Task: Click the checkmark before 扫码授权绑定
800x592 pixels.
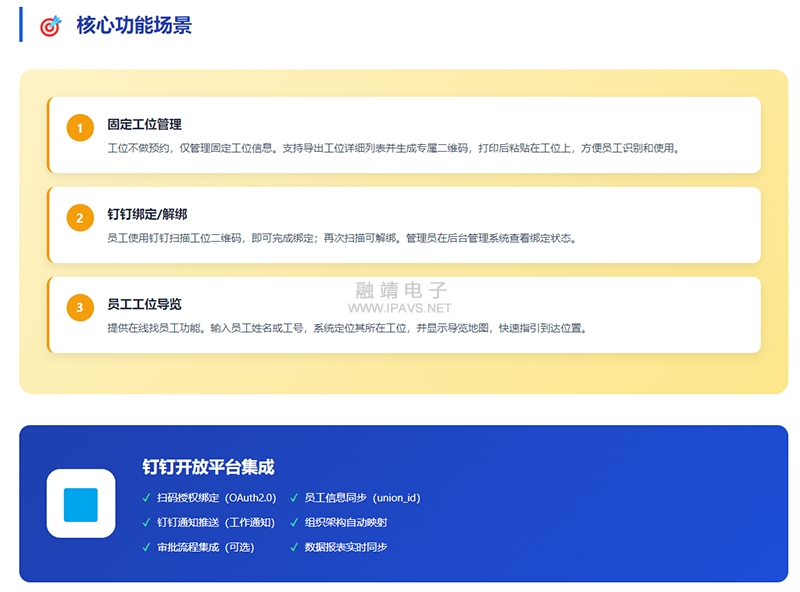Action: click(146, 498)
